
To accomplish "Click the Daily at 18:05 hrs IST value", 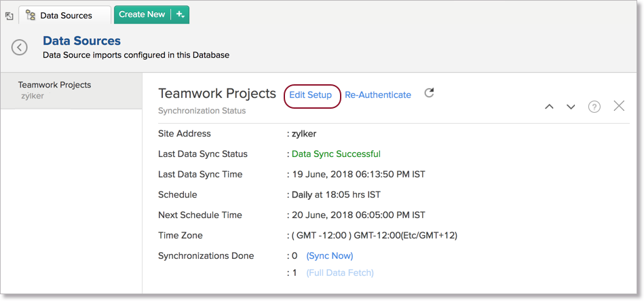I will [x=336, y=194].
